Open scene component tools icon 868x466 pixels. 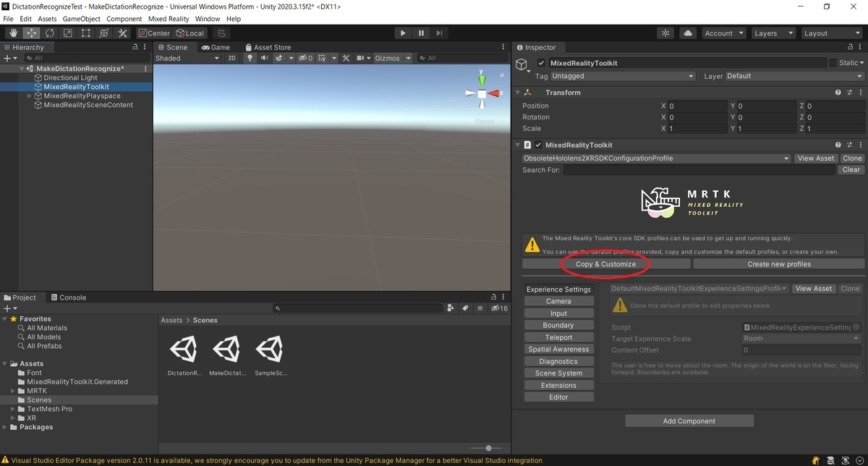pyautogui.click(x=346, y=58)
